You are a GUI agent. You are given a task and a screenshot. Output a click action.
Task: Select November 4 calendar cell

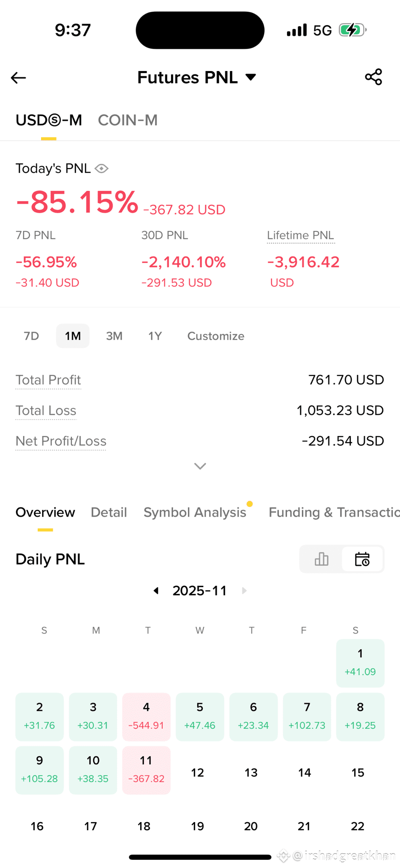click(146, 717)
